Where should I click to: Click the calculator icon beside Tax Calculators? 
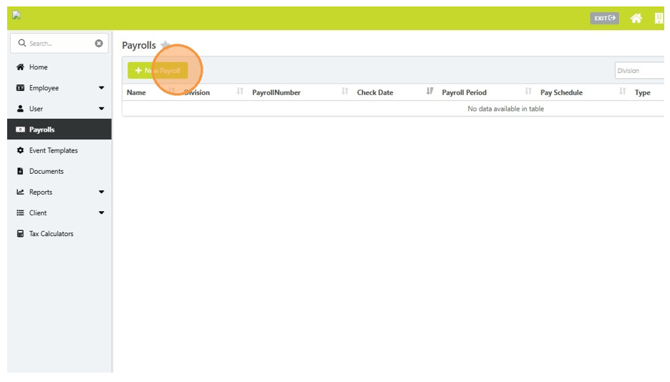(x=20, y=234)
